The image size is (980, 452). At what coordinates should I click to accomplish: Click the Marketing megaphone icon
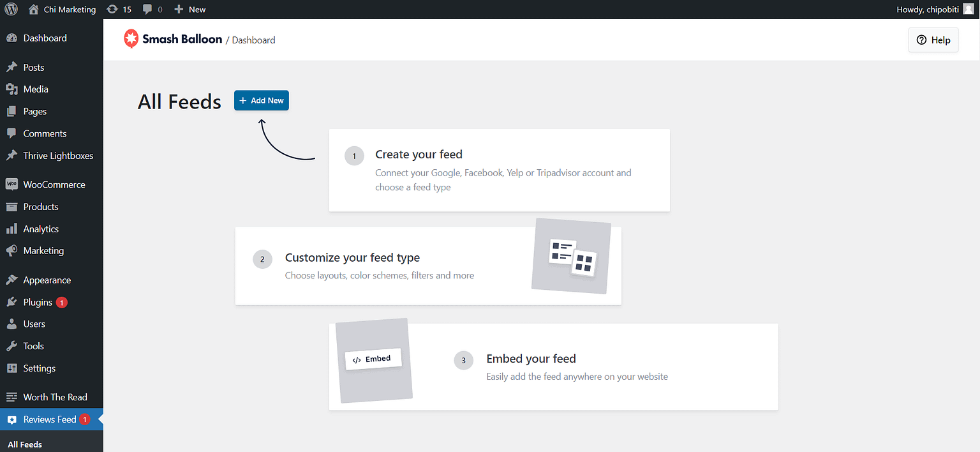11,251
